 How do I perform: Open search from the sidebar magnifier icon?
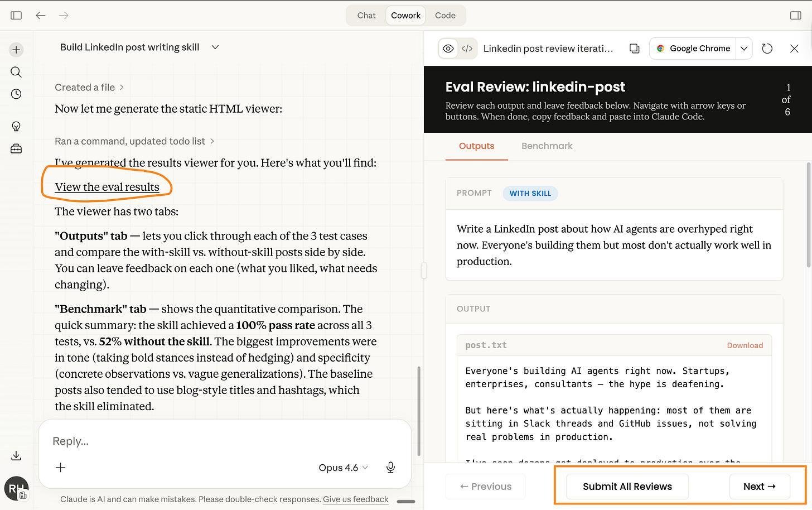(x=16, y=72)
